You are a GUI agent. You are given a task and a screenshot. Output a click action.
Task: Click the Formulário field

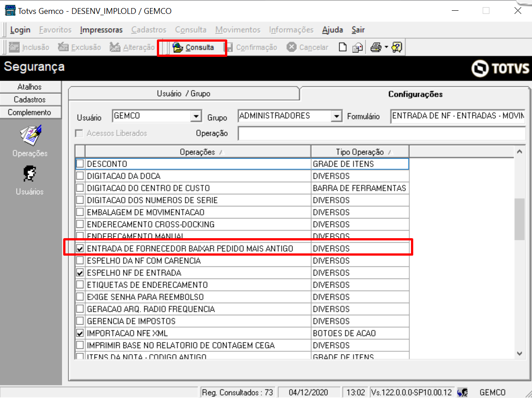tap(458, 116)
